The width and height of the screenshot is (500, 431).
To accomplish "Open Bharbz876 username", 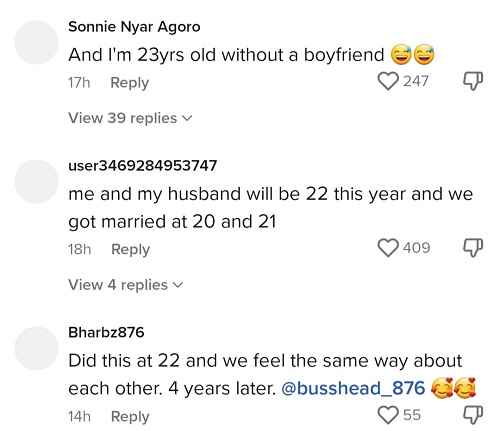I will click(106, 332).
